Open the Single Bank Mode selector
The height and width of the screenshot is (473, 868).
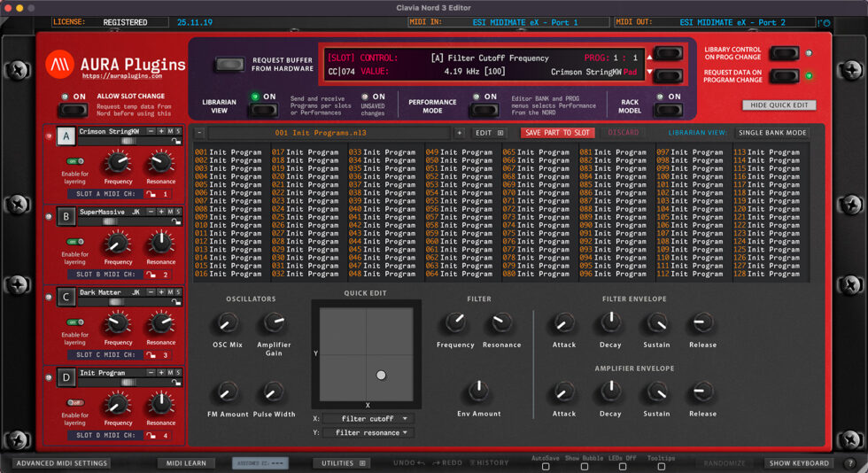772,133
